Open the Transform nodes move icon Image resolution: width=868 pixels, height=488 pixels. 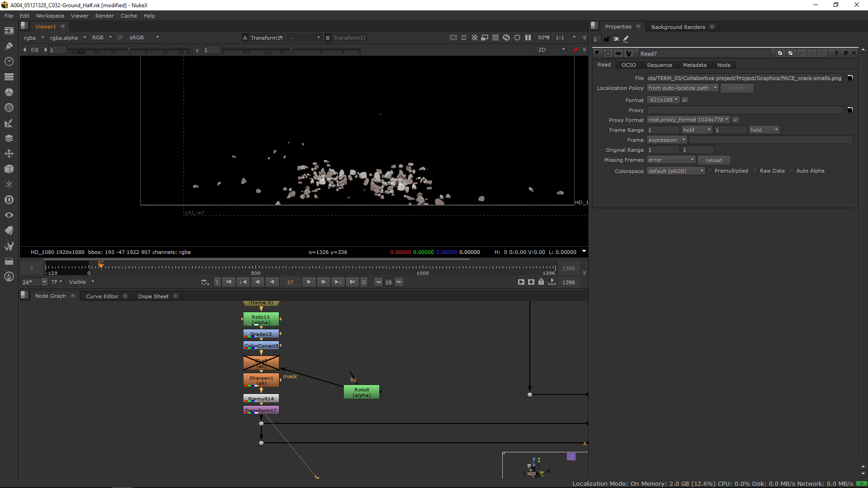click(x=9, y=154)
